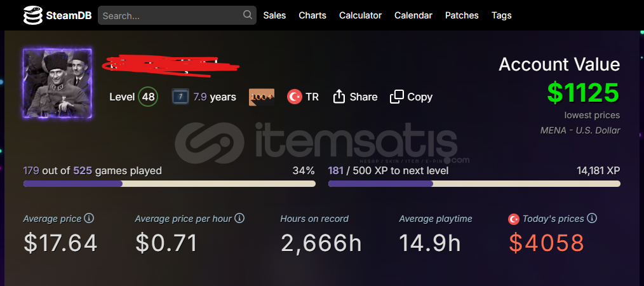
Task: Click the Turkish flag icon next to TR
Action: coord(295,97)
